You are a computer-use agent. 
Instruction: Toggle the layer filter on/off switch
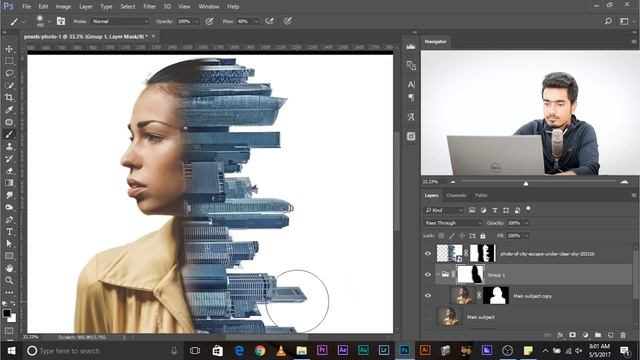click(x=528, y=209)
